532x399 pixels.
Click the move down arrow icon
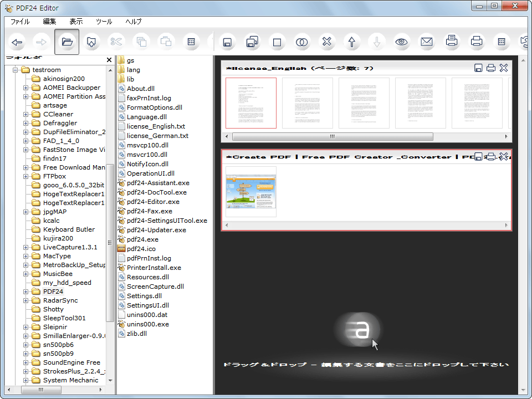pos(377,42)
